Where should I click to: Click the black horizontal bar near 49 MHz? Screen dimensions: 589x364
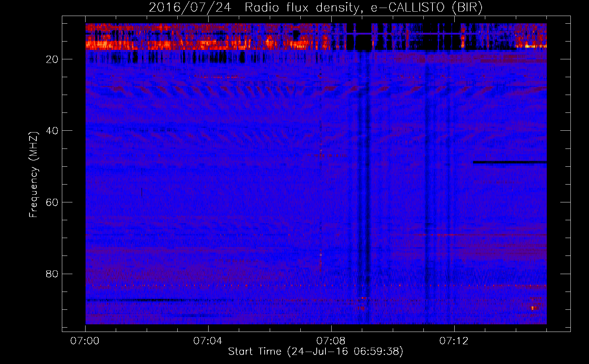tap(510, 162)
